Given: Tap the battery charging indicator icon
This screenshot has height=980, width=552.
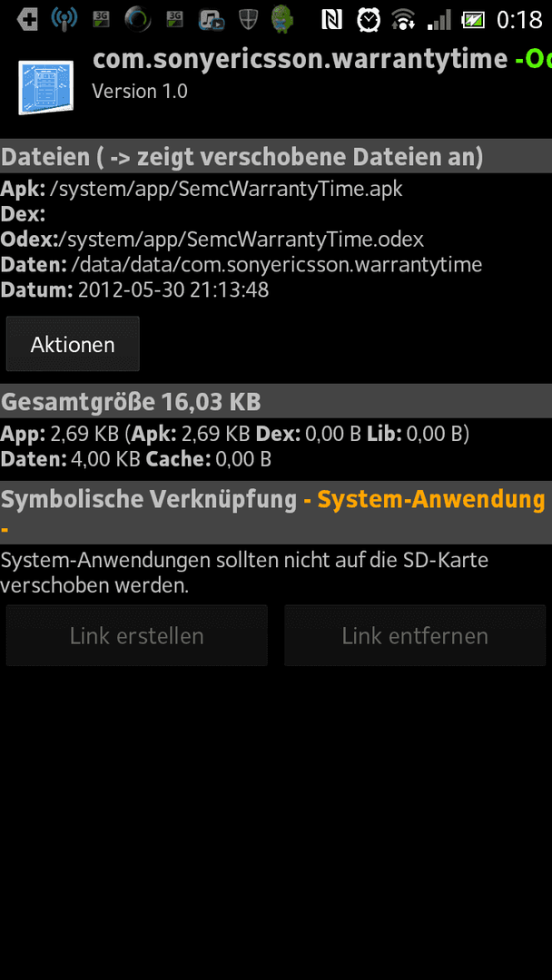Looking at the screenshot, I should [x=475, y=20].
